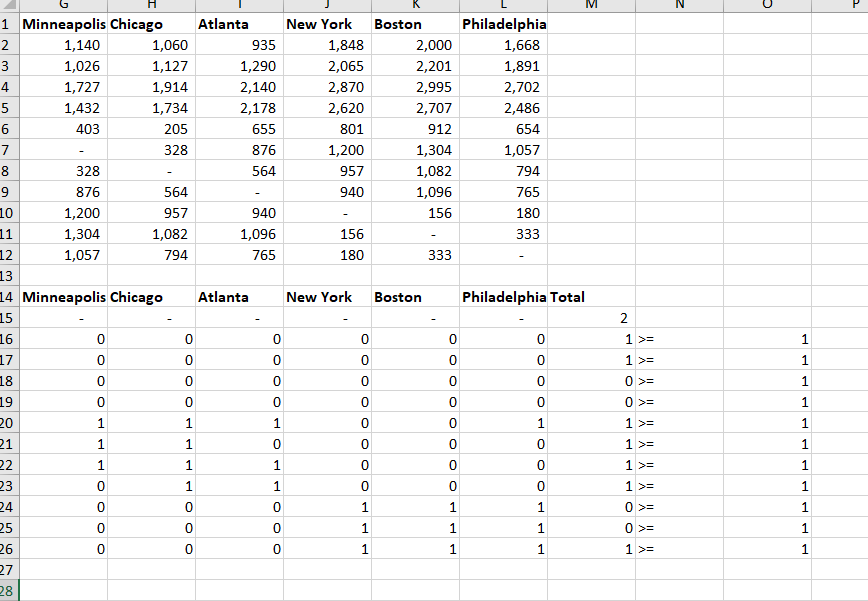Click the >= operator in row 16
Screen dimensions: 868x601
(679, 339)
